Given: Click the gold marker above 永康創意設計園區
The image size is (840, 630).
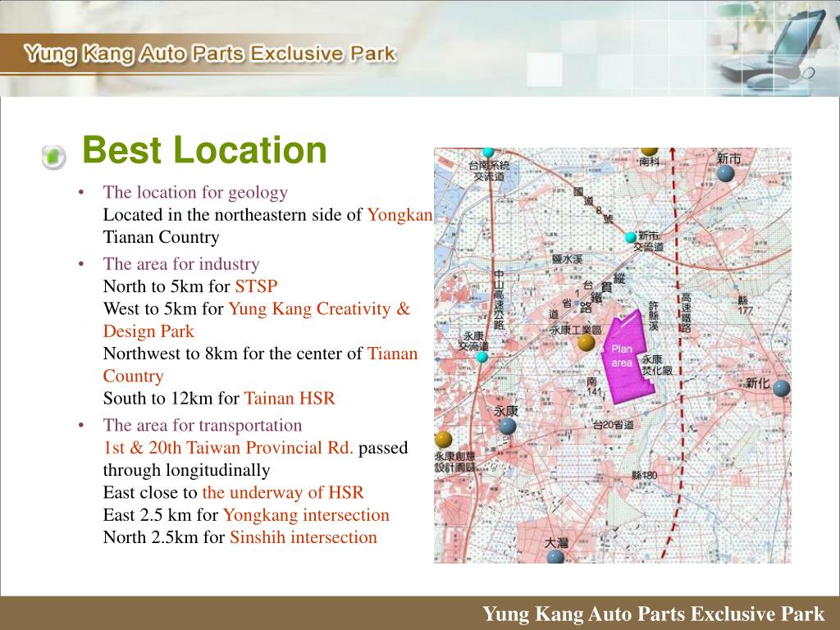Looking at the screenshot, I should (x=443, y=440).
